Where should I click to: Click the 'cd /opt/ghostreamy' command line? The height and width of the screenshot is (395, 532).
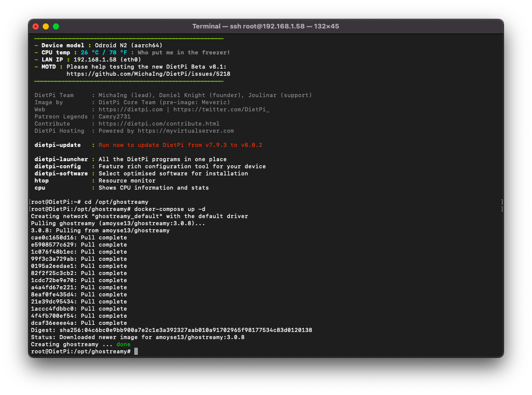(x=116, y=202)
